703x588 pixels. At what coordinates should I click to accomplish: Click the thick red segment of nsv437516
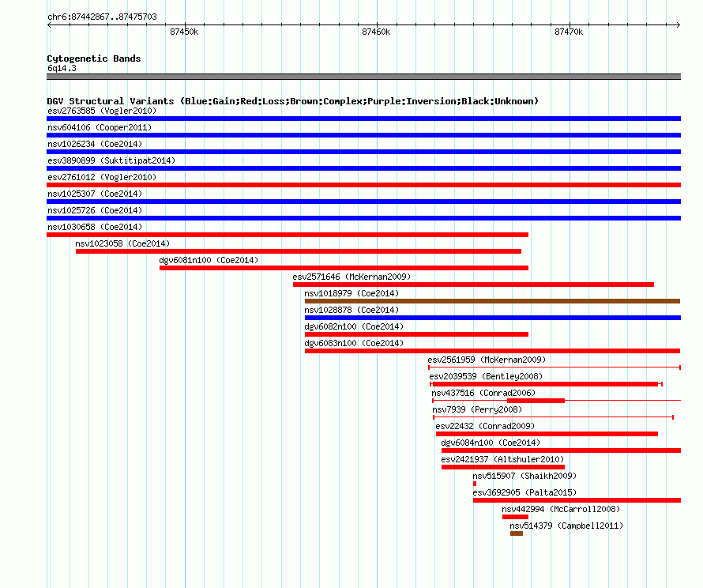(x=536, y=401)
